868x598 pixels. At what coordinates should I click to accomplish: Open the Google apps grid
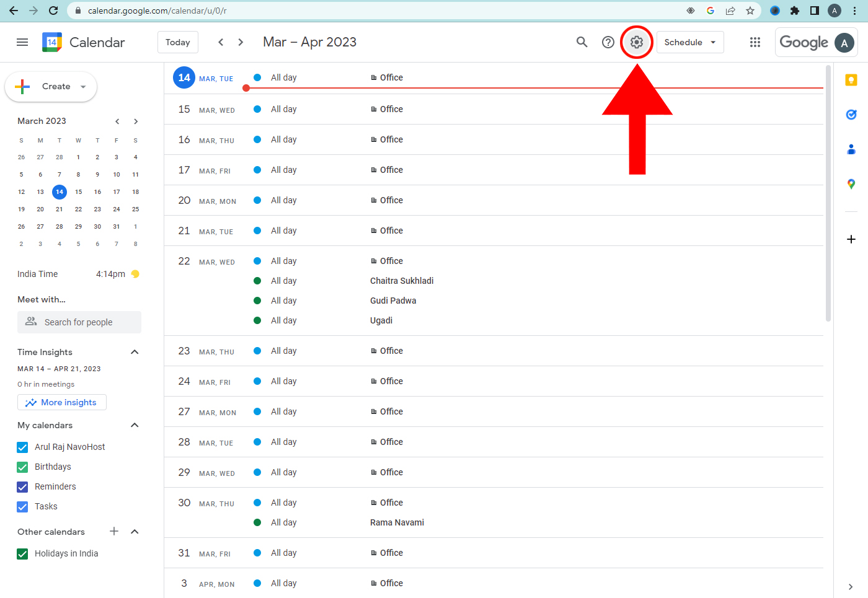coord(755,42)
